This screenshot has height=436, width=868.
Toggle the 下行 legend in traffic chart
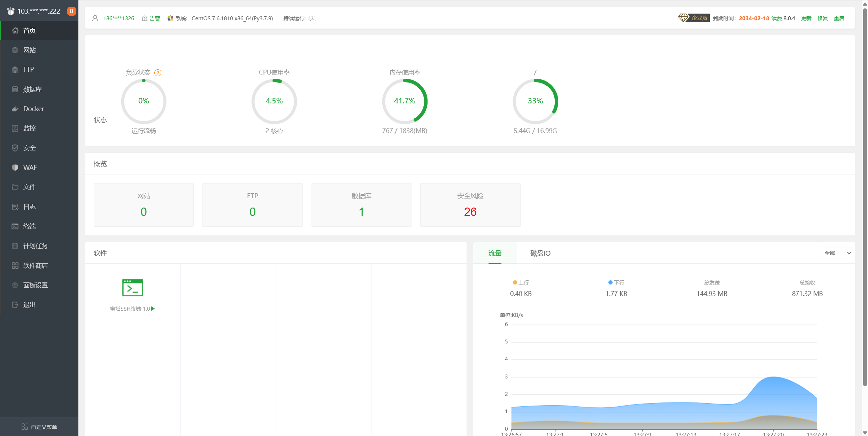click(x=616, y=282)
